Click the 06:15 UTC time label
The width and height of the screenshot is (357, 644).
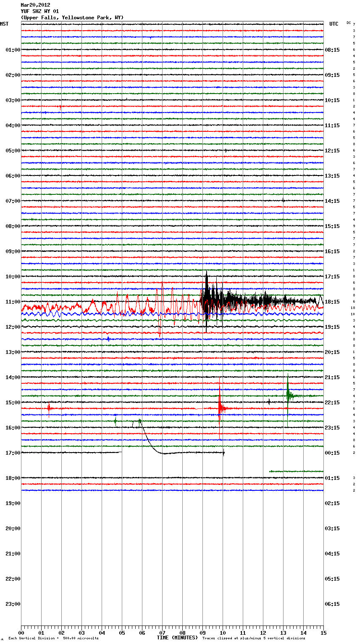(332, 604)
